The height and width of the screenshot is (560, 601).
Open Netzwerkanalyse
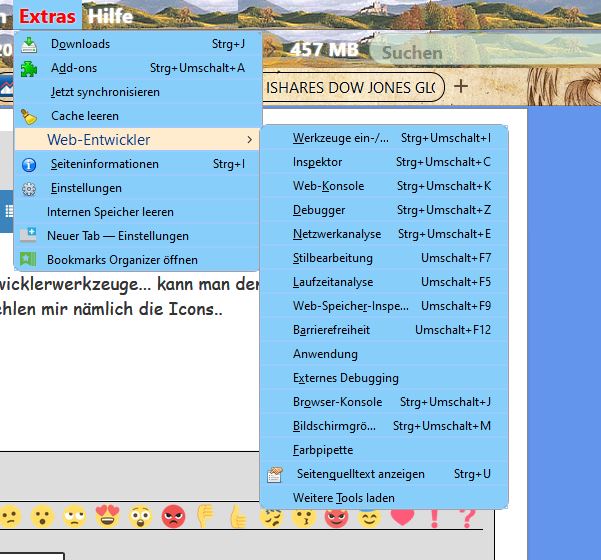coord(384,234)
